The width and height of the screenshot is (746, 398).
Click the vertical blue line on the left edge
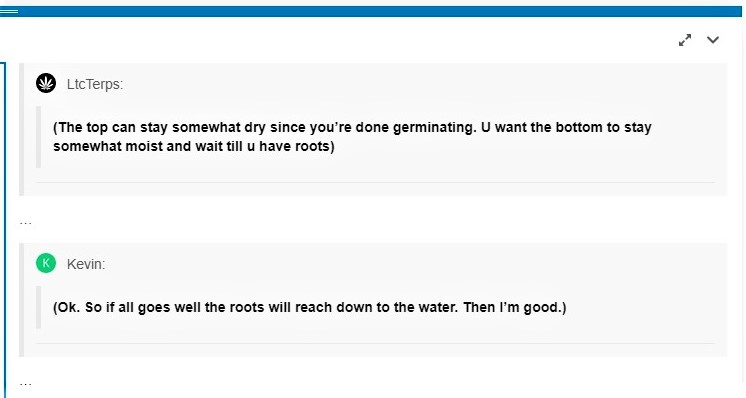coord(4,230)
